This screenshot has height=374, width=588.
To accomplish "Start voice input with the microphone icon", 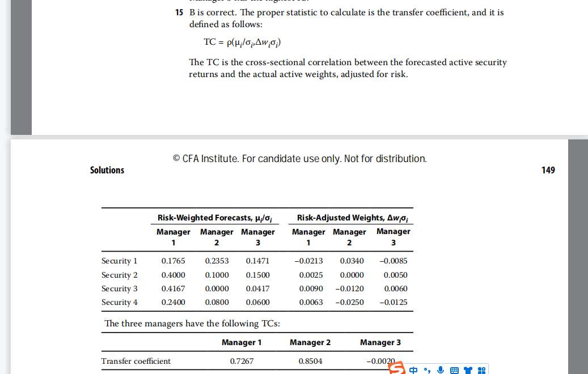I will 441,370.
